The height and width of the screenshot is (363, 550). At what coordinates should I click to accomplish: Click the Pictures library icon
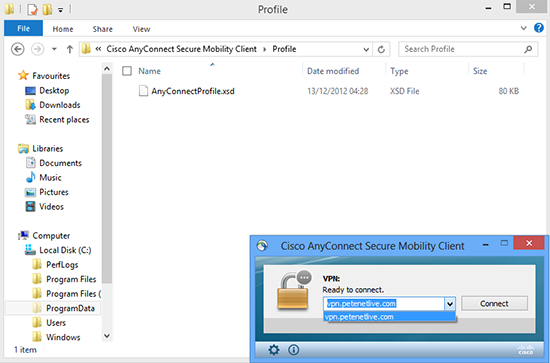coord(31,192)
